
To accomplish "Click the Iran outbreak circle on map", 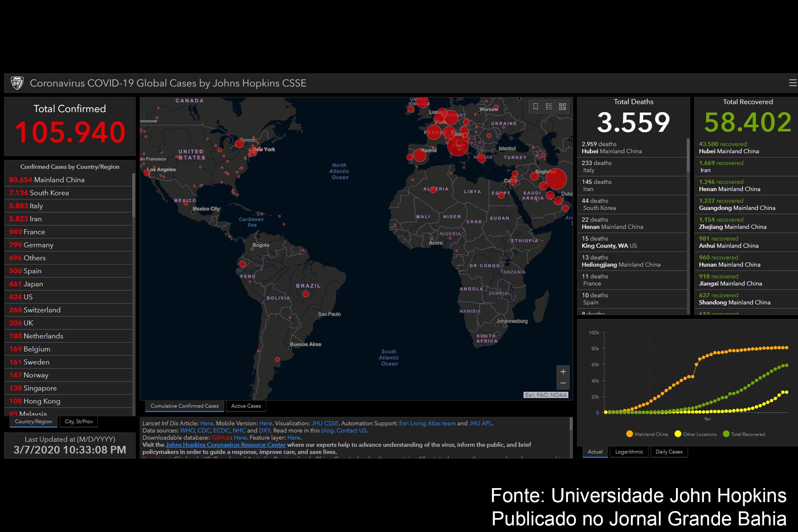I will (x=556, y=179).
